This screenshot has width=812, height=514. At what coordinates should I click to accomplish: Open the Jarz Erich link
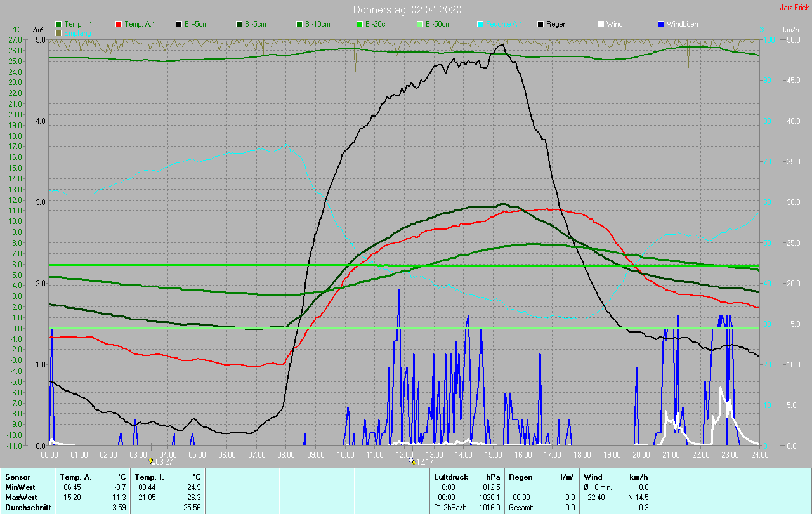tap(794, 8)
